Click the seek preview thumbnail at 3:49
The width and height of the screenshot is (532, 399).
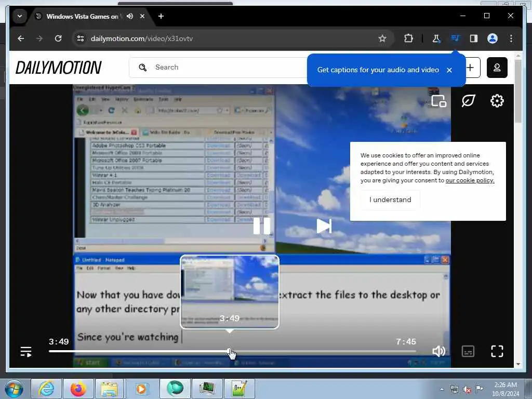point(230,292)
